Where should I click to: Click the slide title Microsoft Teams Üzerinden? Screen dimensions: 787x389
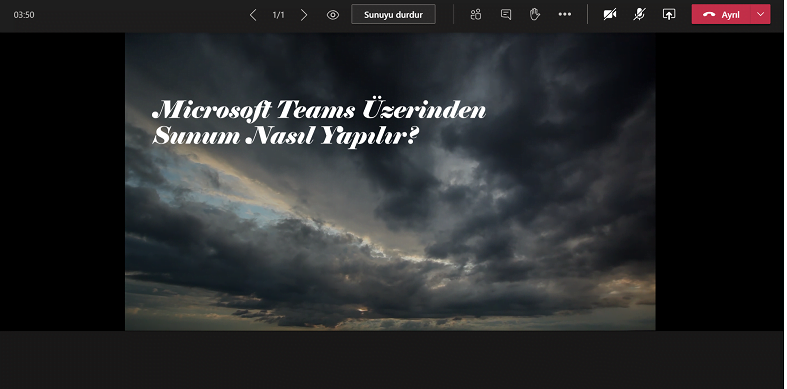pyautogui.click(x=319, y=110)
